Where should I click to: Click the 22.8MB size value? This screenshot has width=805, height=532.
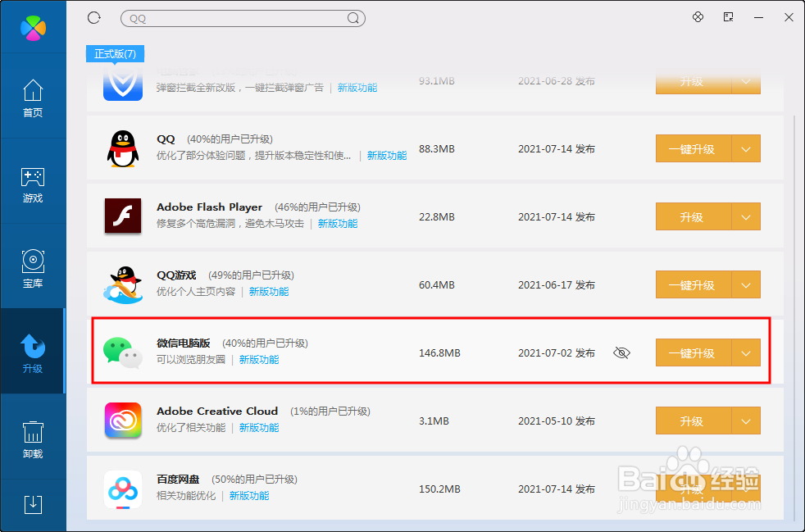(x=437, y=216)
